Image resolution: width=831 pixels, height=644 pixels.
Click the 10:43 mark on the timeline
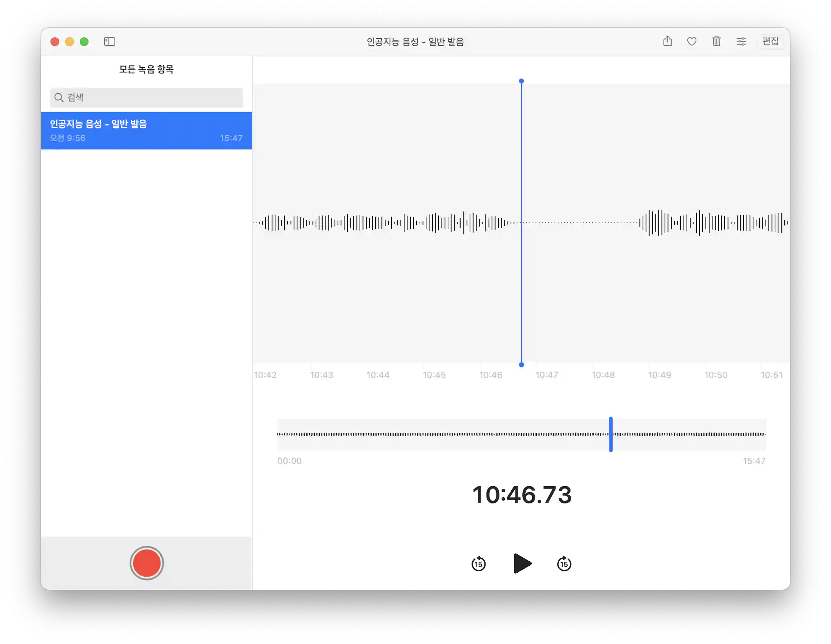coord(322,375)
